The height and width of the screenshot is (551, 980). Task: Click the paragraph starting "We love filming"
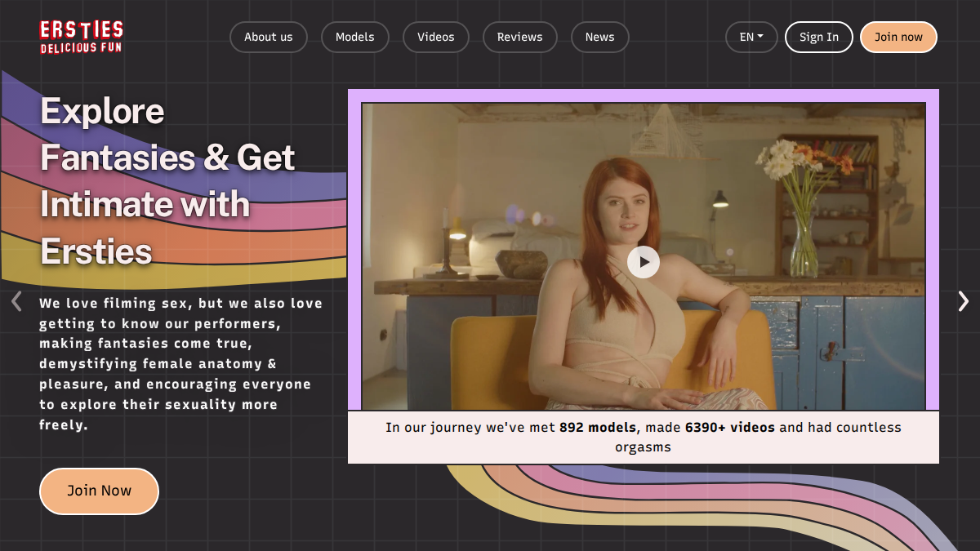[181, 364]
